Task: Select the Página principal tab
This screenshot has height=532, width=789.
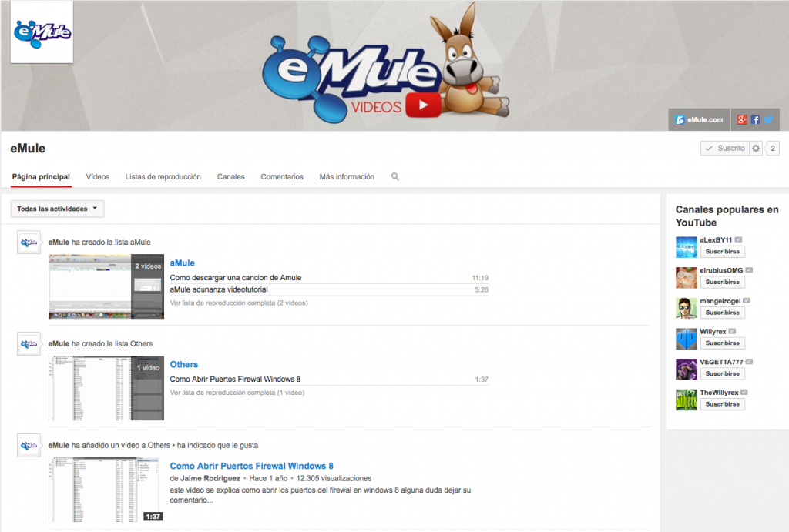Action: pos(41,177)
